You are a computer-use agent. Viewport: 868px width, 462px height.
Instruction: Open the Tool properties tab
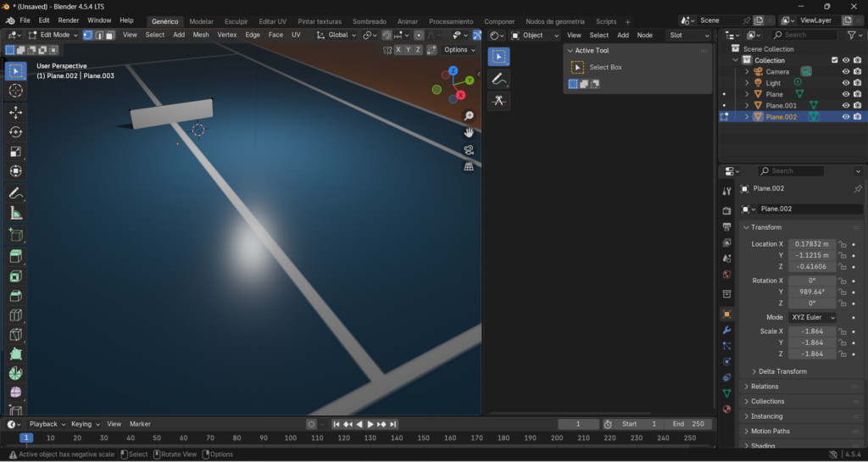pos(726,192)
